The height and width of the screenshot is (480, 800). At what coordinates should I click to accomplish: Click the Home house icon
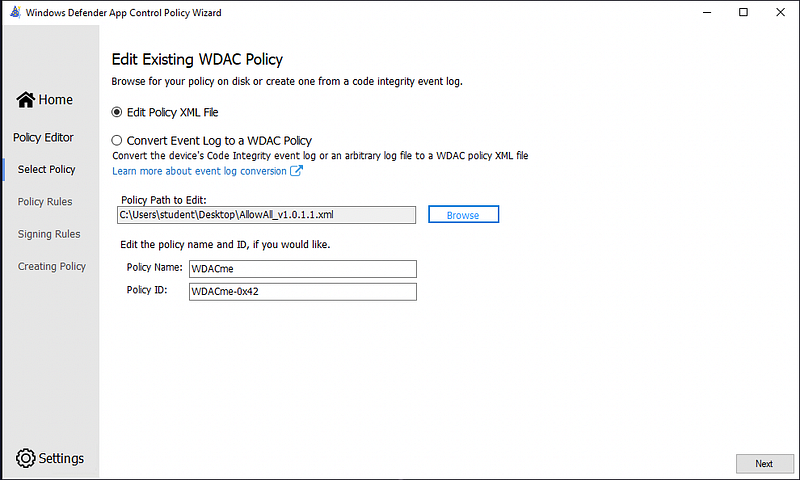tap(26, 100)
